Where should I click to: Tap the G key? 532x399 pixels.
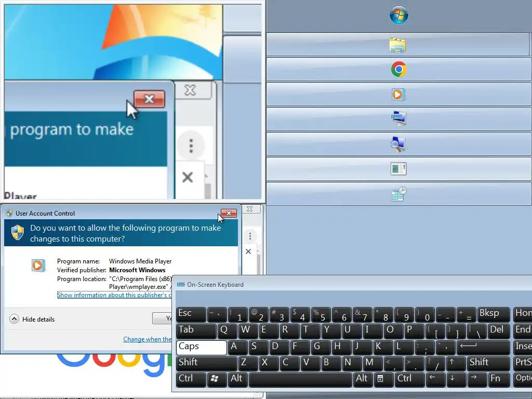321,347
